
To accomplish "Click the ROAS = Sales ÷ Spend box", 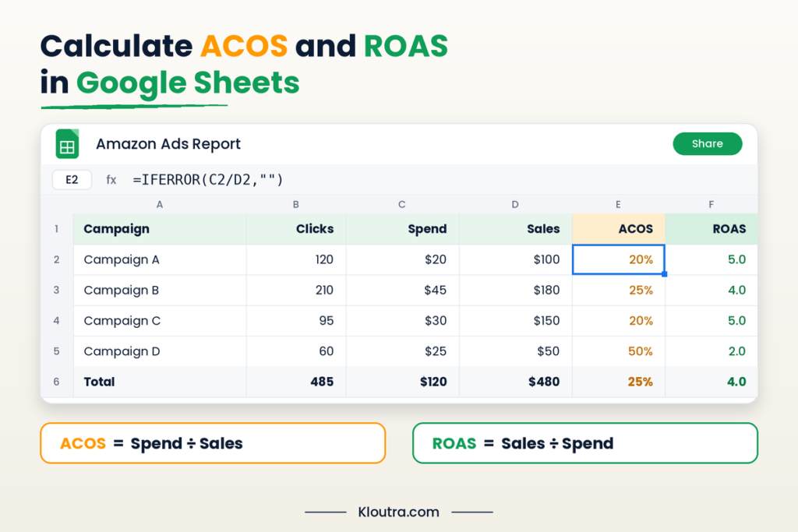I will pos(585,443).
